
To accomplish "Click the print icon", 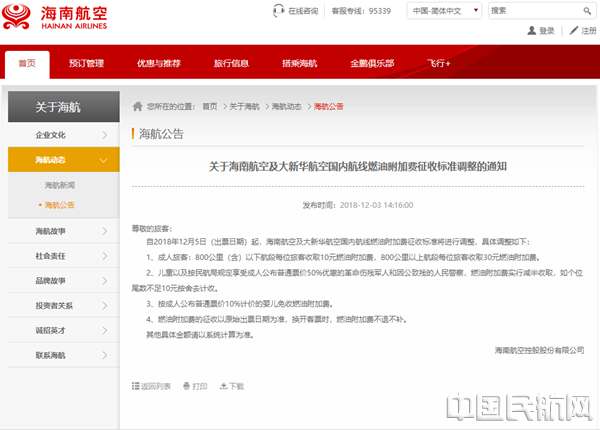I will tap(186, 386).
